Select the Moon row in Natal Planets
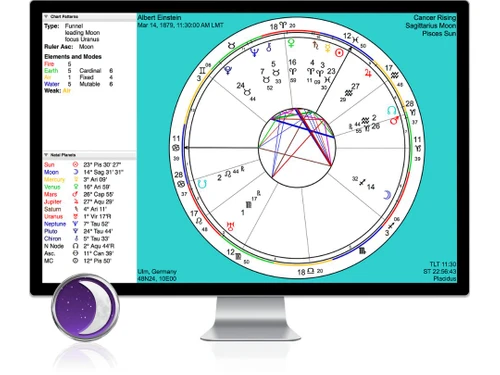This screenshot has width=500, height=375. pyautogui.click(x=89, y=172)
